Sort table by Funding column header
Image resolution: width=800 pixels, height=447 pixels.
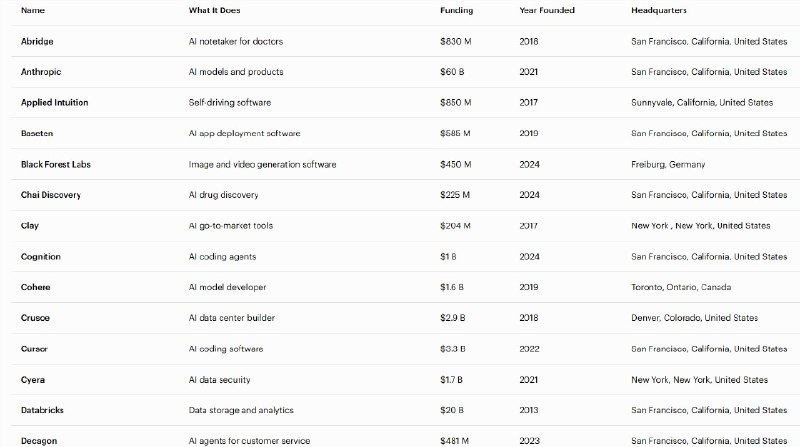(456, 10)
